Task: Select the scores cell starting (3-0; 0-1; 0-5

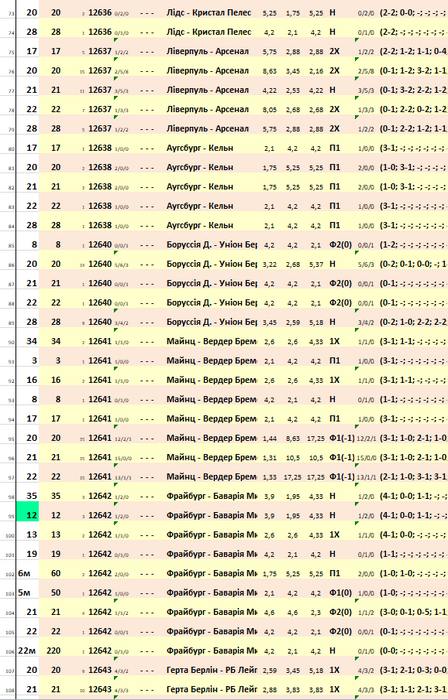Action: click(x=413, y=612)
